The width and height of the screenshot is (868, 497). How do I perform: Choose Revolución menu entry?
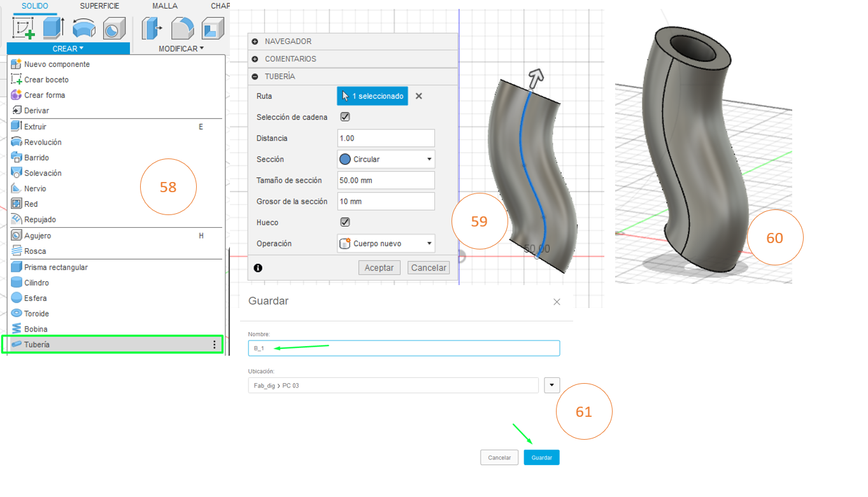click(x=43, y=142)
